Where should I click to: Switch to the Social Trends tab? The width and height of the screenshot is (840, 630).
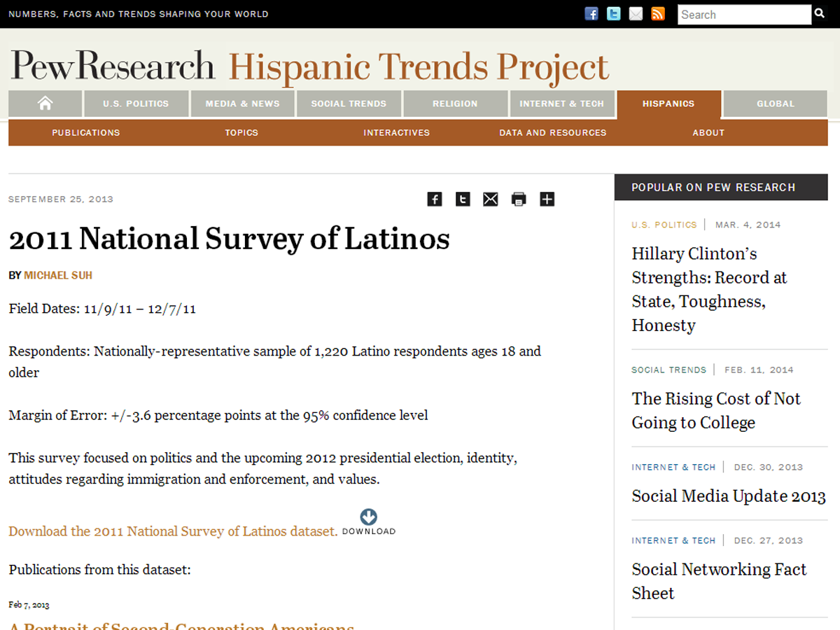tap(349, 104)
